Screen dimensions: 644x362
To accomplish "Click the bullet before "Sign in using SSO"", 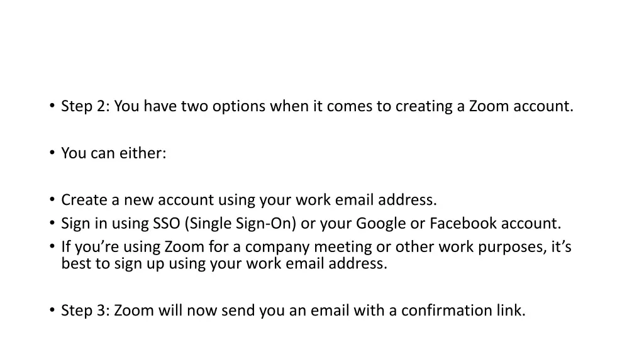I will point(51,223).
